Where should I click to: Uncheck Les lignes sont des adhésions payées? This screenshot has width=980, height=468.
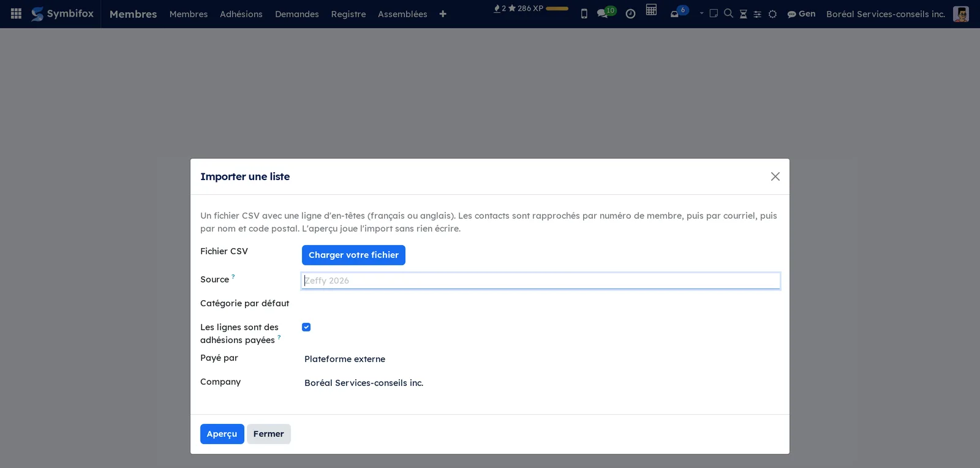306,327
